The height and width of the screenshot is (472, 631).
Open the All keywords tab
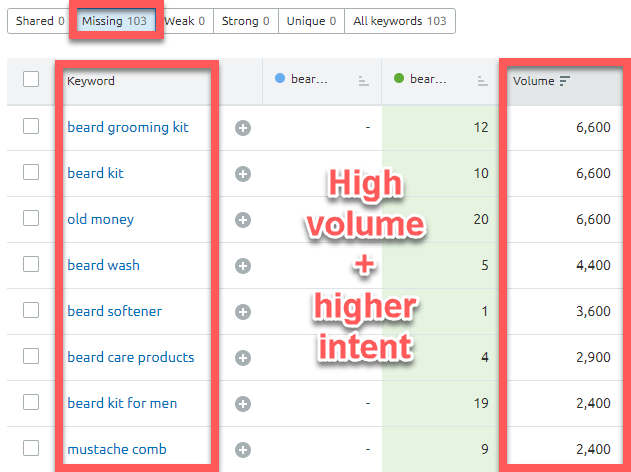coord(399,21)
